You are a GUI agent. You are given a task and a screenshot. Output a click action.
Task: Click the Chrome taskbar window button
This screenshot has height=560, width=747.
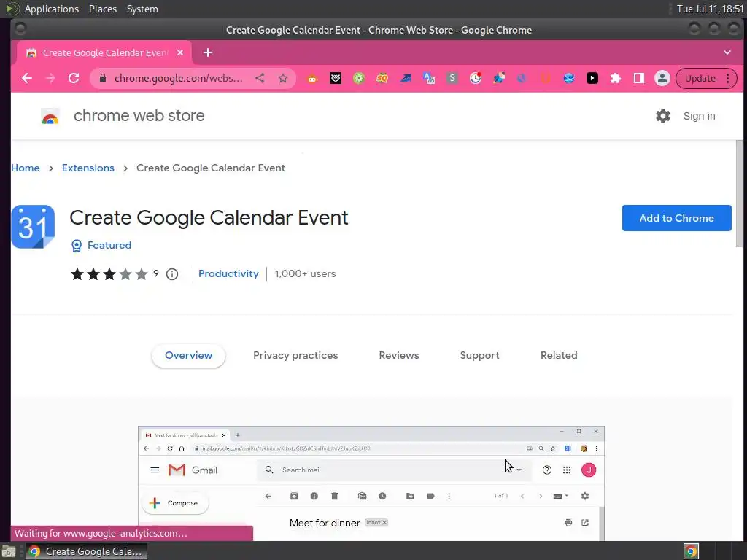point(86,551)
